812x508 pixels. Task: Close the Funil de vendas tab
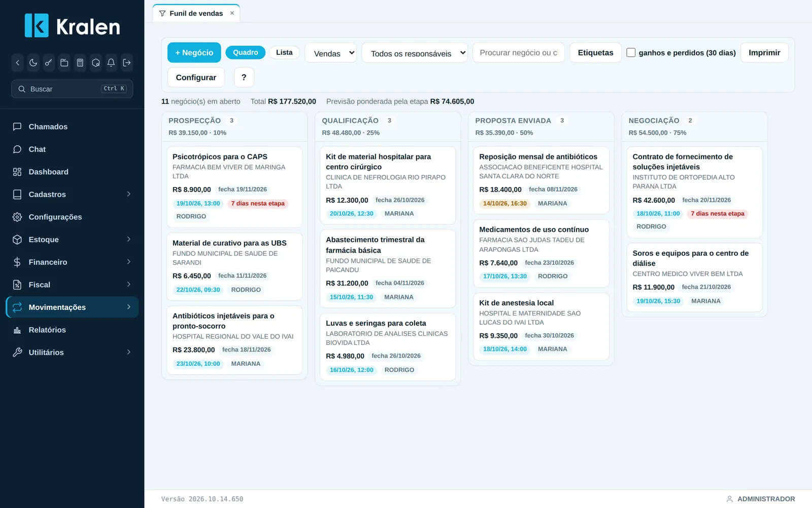click(232, 13)
